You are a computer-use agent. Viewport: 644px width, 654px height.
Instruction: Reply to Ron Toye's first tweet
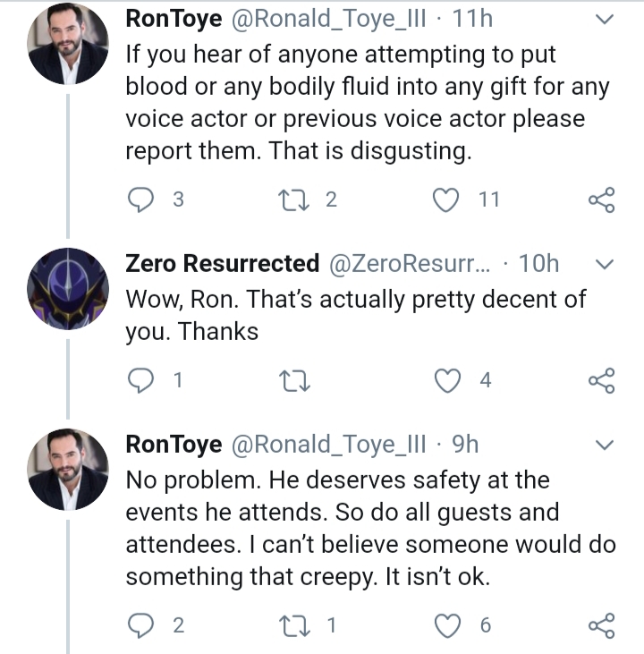point(140,200)
